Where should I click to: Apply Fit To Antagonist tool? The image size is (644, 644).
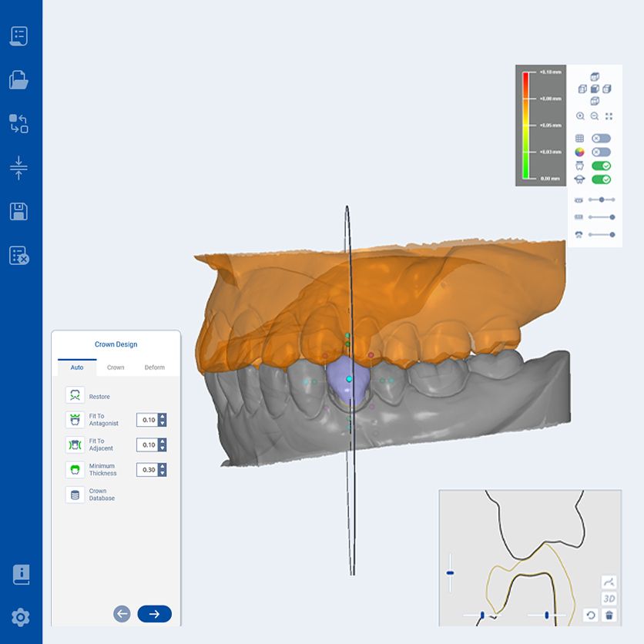click(x=74, y=421)
